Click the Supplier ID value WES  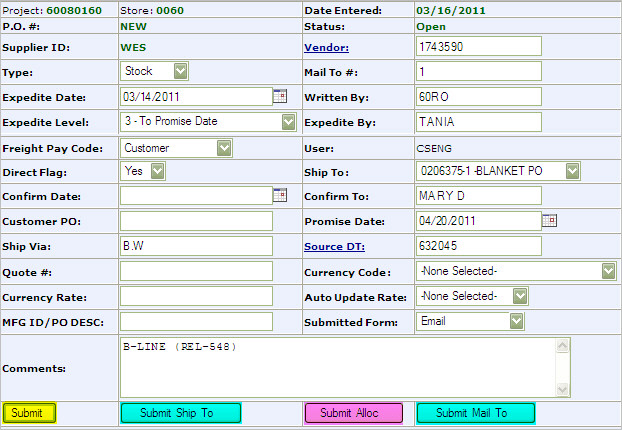coord(133,48)
